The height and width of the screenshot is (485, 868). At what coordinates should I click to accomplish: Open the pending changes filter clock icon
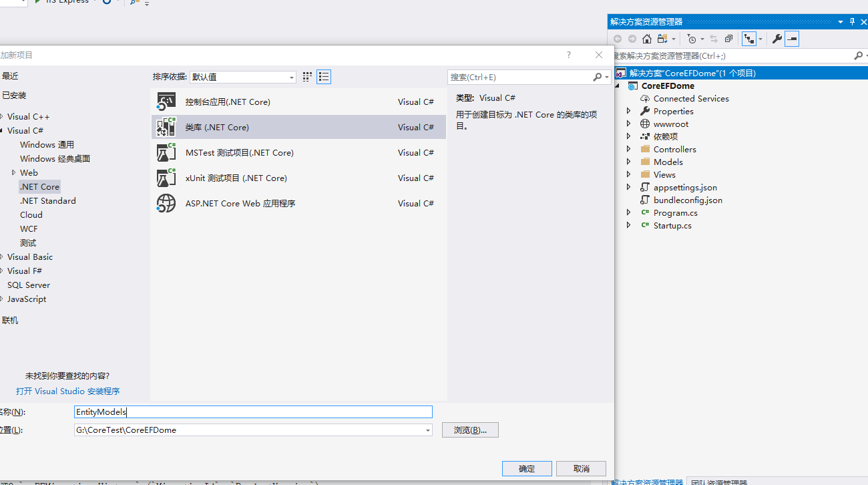pyautogui.click(x=692, y=39)
